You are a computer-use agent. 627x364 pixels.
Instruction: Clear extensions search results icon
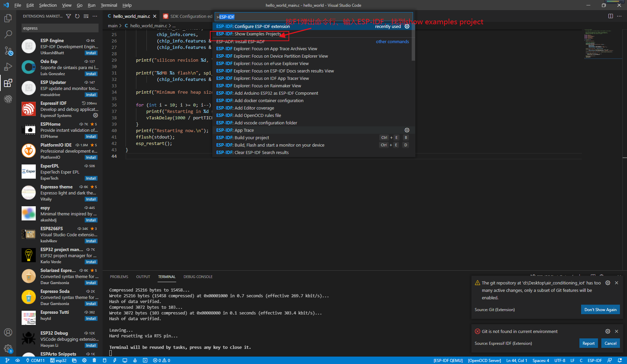tap(86, 16)
